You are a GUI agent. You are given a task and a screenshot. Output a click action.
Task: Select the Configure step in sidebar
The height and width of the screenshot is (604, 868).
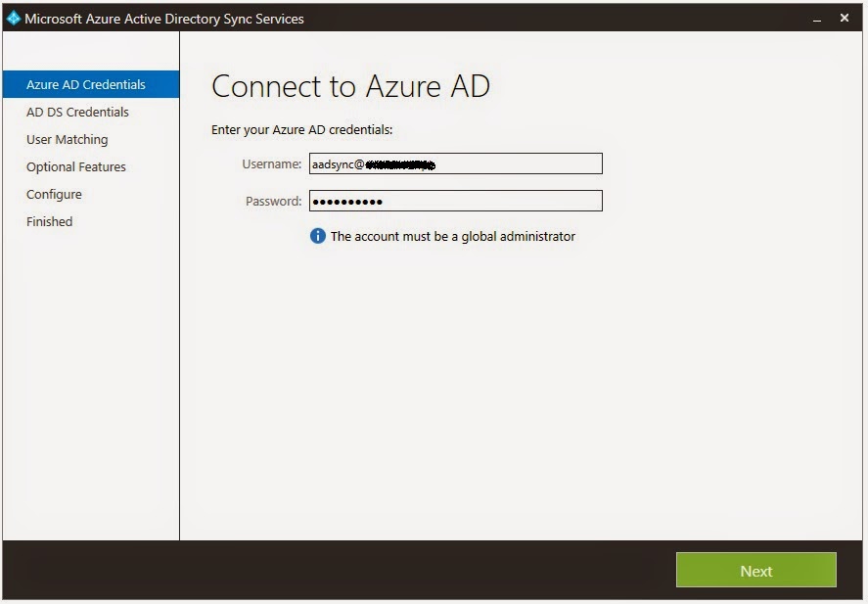click(x=54, y=195)
